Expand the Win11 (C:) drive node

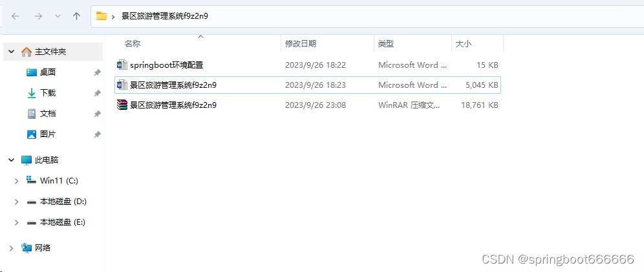(16, 181)
